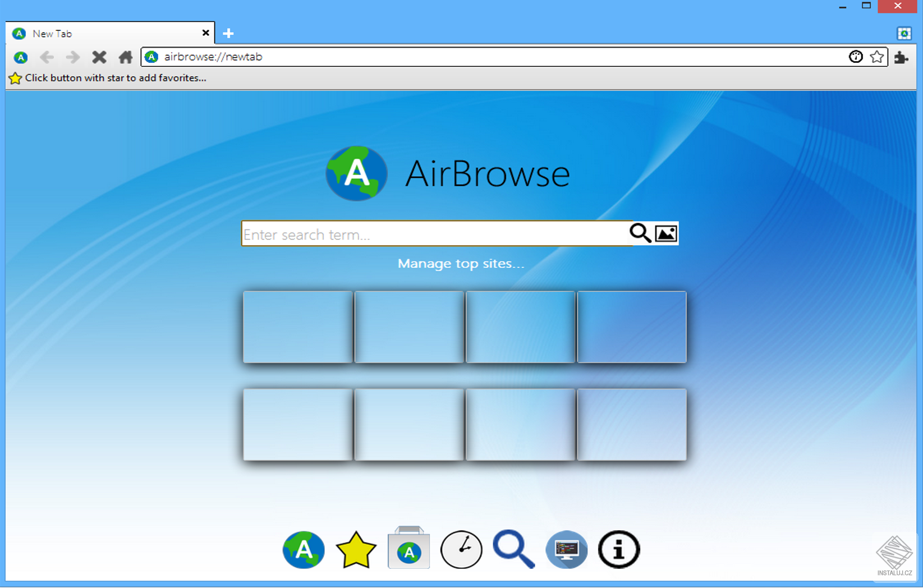Click the AirBrowse globe icon in bottom dock

(304, 550)
